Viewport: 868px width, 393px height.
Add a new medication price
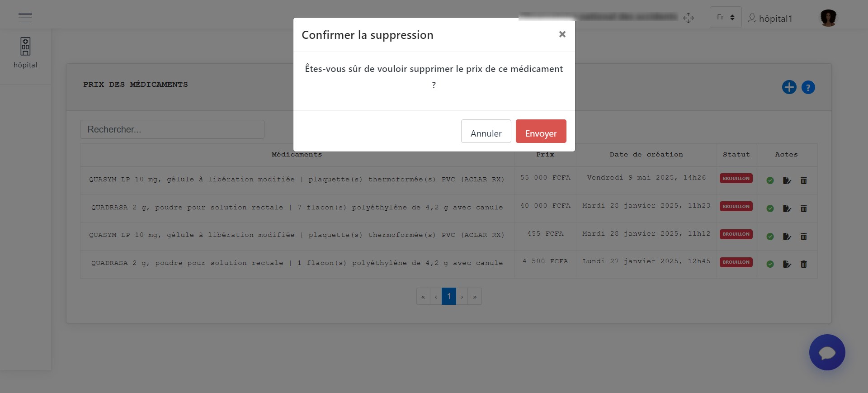click(x=789, y=87)
